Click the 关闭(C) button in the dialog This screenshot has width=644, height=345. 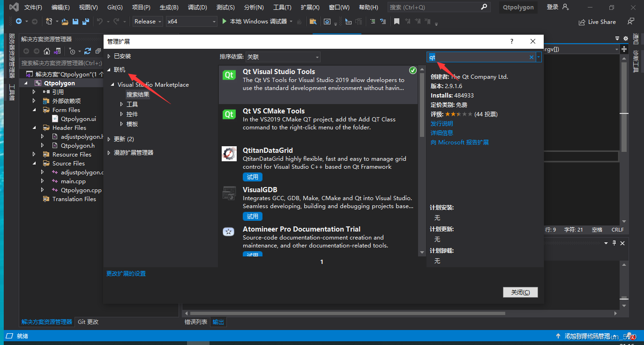point(520,292)
